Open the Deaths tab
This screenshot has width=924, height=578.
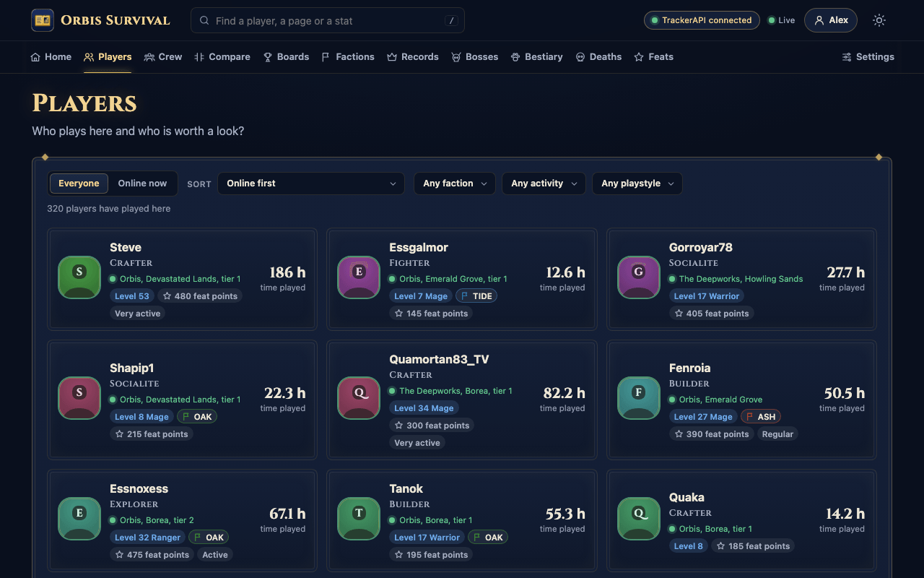tap(598, 57)
